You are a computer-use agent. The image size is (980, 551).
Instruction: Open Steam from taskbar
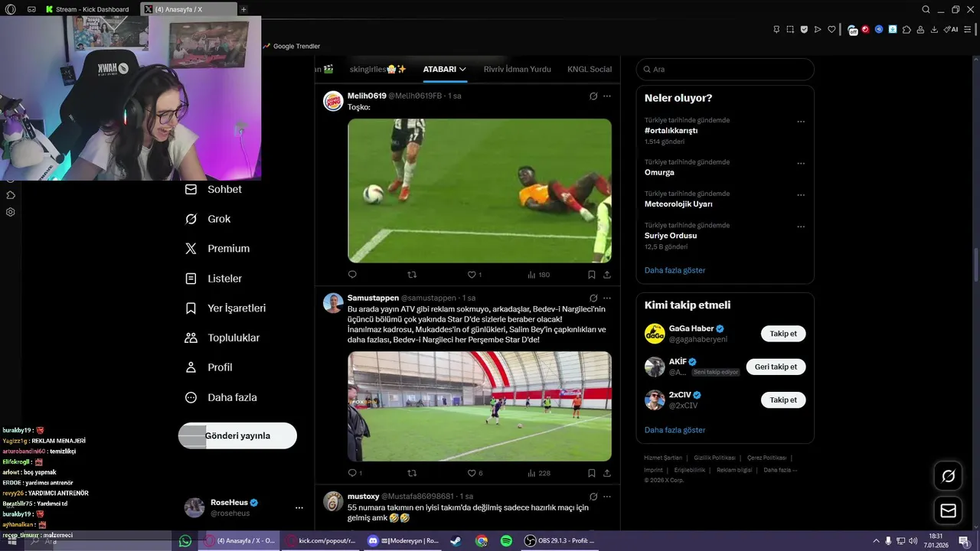point(455,541)
